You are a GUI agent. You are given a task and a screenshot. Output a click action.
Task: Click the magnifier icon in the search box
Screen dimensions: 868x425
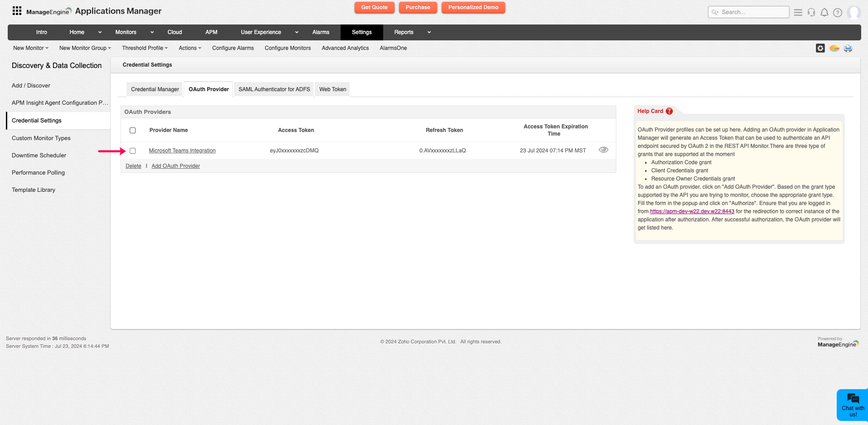pyautogui.click(x=715, y=12)
